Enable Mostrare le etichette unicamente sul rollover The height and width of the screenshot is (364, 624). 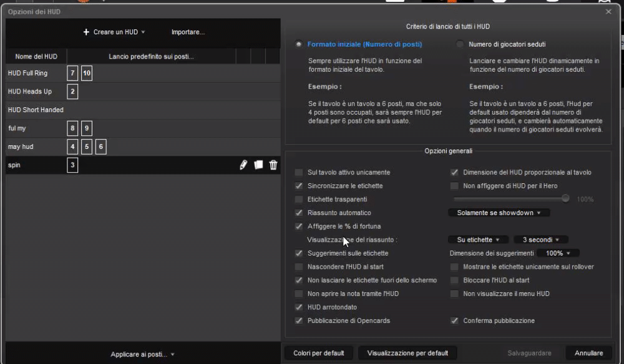point(454,267)
